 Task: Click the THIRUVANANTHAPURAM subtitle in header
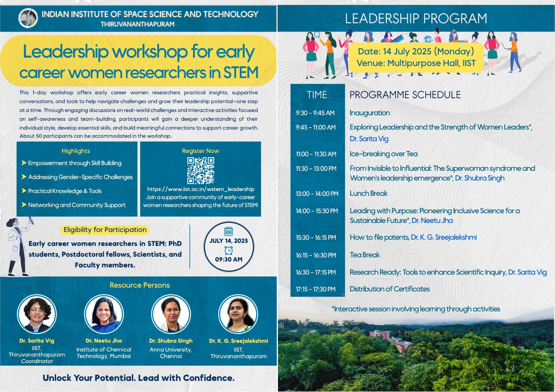[138, 24]
